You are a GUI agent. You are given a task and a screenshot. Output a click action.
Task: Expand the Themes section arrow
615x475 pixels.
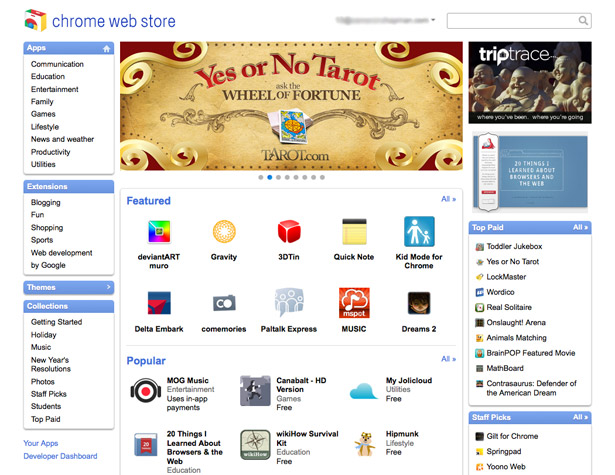click(x=109, y=287)
